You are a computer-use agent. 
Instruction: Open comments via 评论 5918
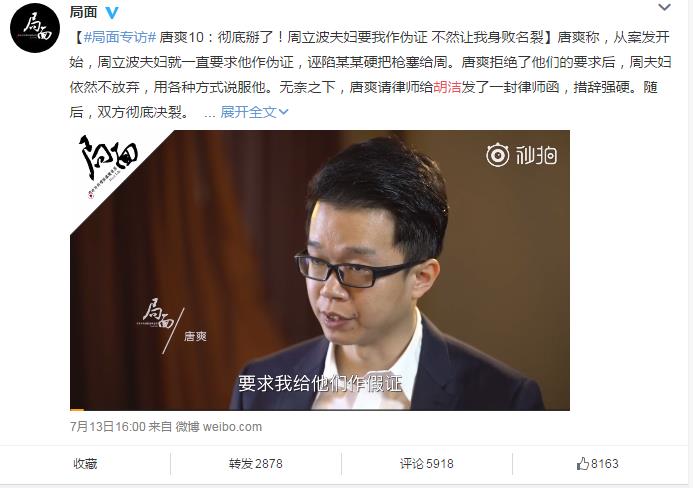coord(426,464)
